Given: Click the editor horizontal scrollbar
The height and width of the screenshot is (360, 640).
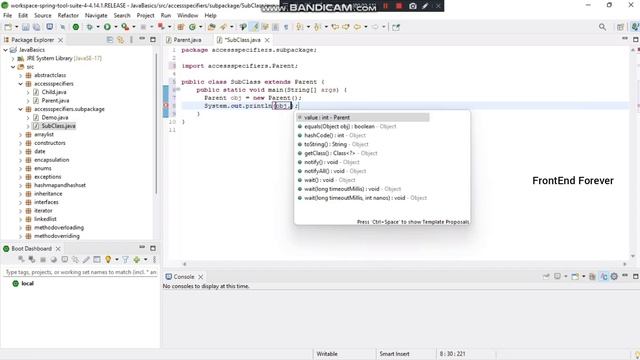Looking at the screenshot, I should pos(404,264).
